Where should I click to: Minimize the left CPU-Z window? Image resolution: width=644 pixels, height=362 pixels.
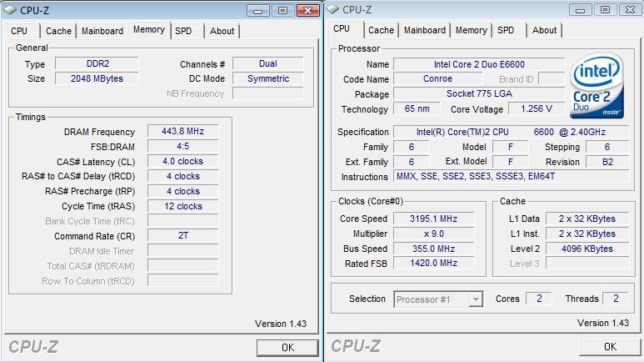[x=258, y=11]
